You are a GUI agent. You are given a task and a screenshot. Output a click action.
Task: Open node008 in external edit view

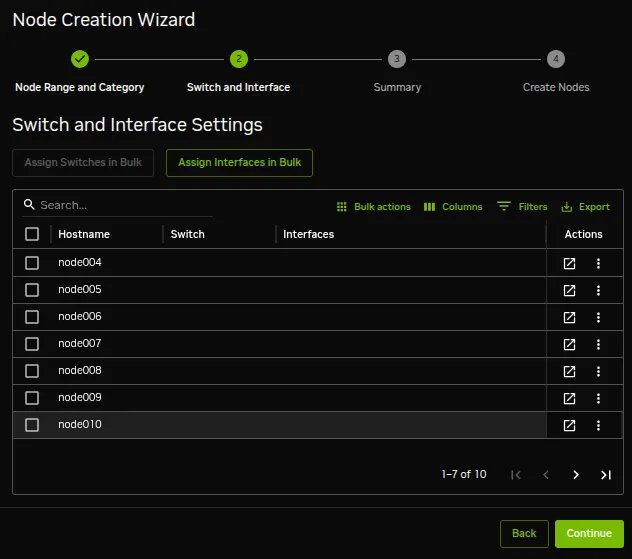coord(569,372)
